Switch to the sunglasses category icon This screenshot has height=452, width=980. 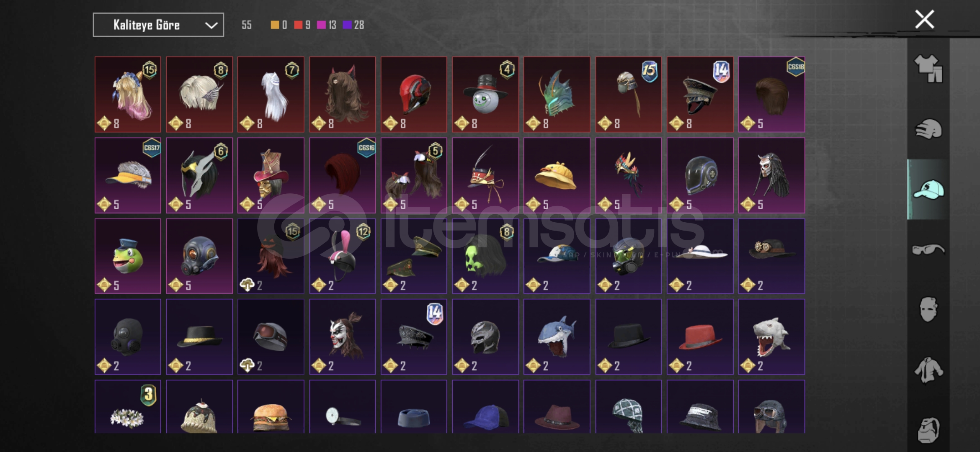928,250
